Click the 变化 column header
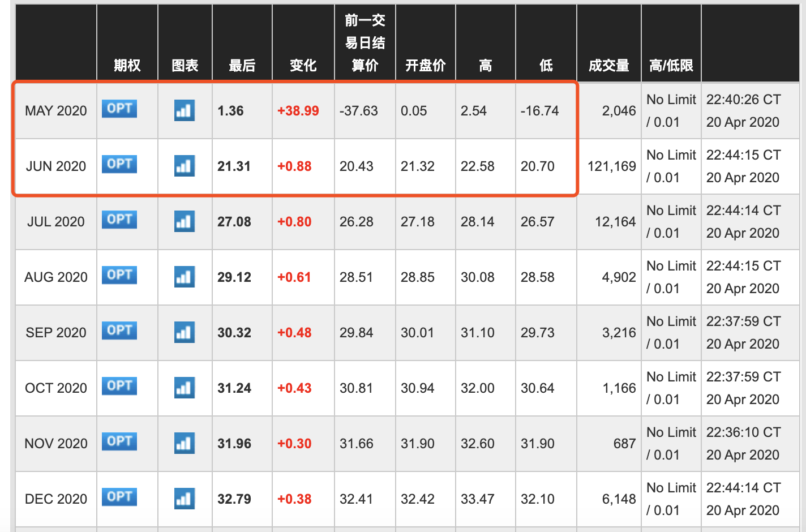The height and width of the screenshot is (532, 806). coord(303,66)
